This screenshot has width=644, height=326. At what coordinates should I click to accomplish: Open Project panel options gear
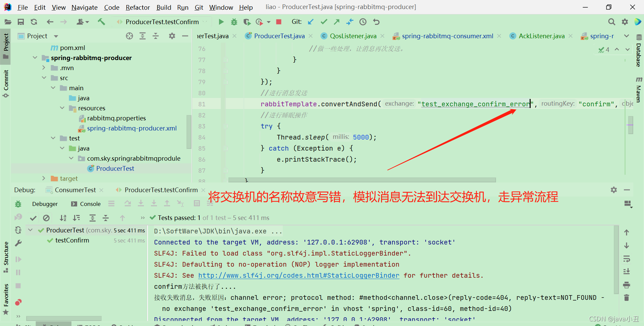[172, 36]
